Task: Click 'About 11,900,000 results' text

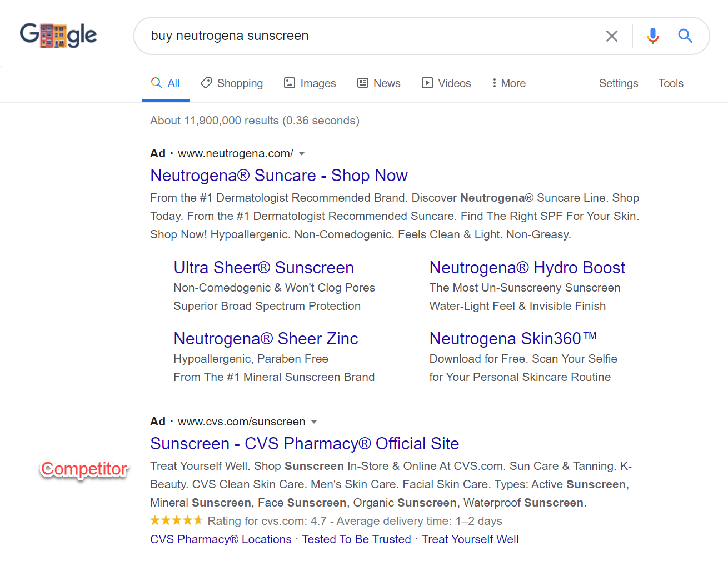Action: [215, 121]
